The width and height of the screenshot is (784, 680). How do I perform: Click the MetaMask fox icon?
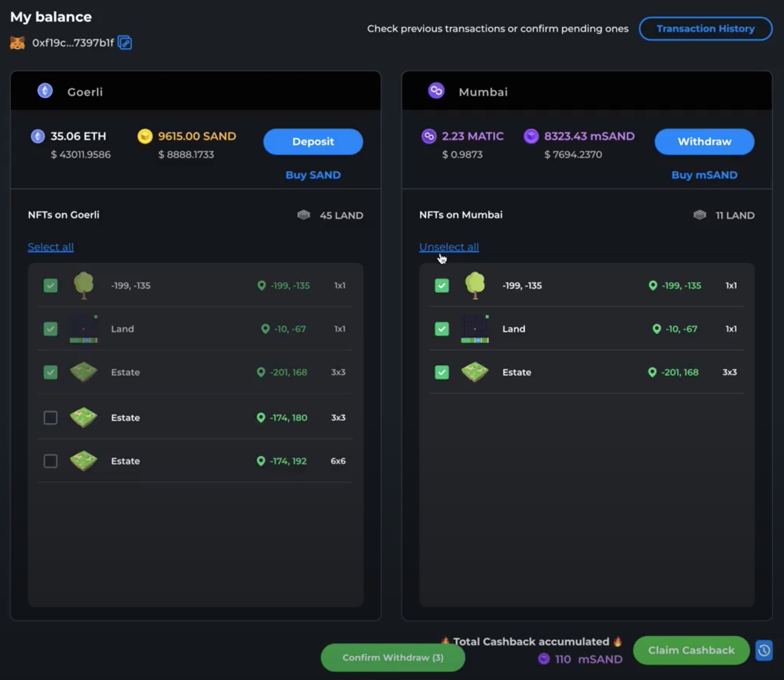(17, 43)
